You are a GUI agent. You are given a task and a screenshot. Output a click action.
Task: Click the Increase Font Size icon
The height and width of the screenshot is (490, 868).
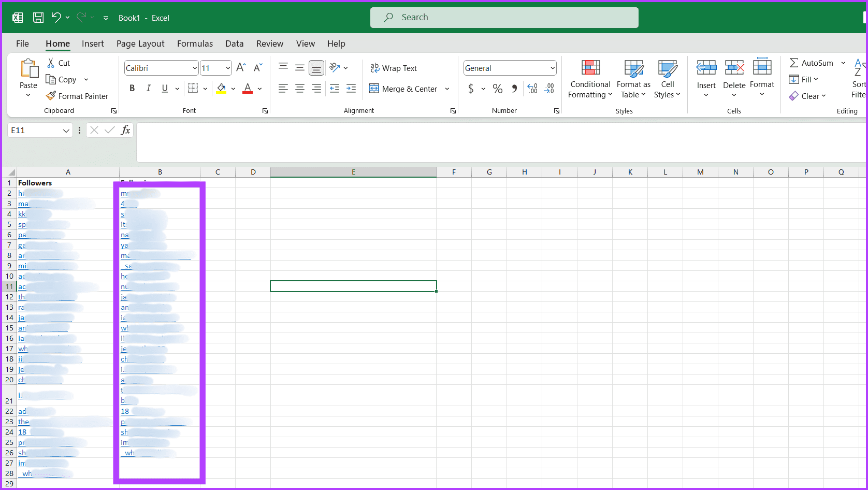(241, 68)
